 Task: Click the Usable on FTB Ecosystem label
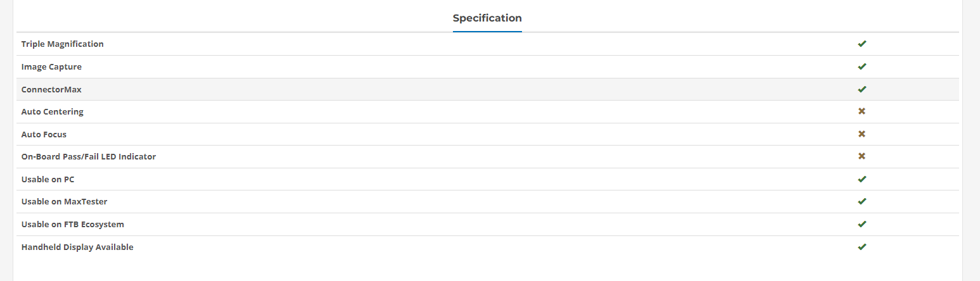pyautogui.click(x=72, y=225)
